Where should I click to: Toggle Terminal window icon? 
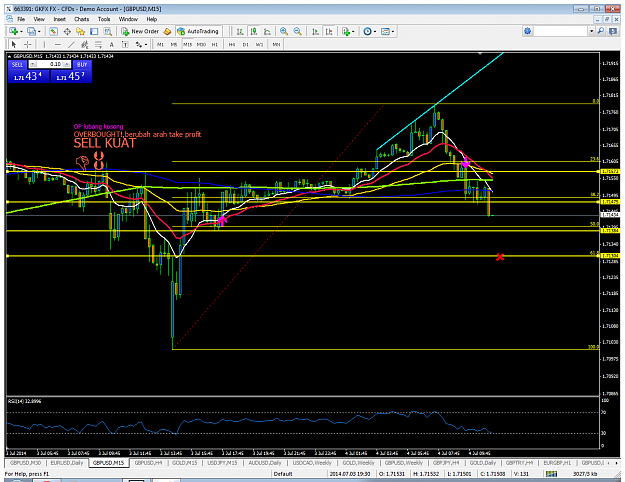click(94, 31)
